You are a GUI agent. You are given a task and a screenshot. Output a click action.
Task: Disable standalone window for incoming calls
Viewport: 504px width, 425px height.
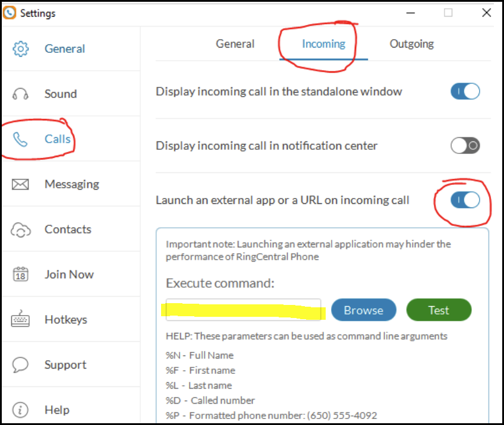pos(465,91)
